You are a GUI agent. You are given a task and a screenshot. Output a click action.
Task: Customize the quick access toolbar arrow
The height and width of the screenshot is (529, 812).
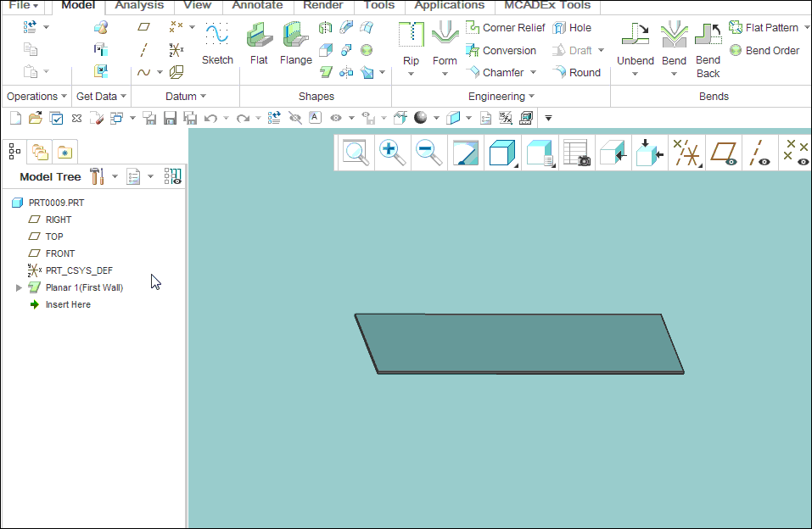(548, 118)
